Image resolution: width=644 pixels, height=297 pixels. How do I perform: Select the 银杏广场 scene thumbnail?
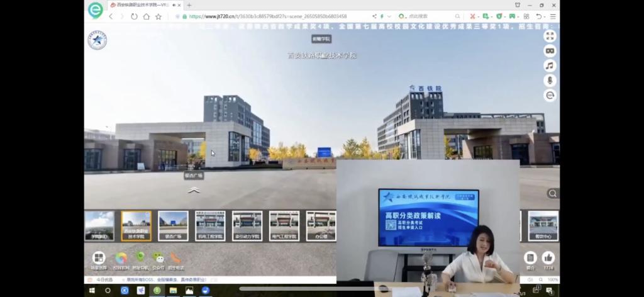tap(173, 225)
